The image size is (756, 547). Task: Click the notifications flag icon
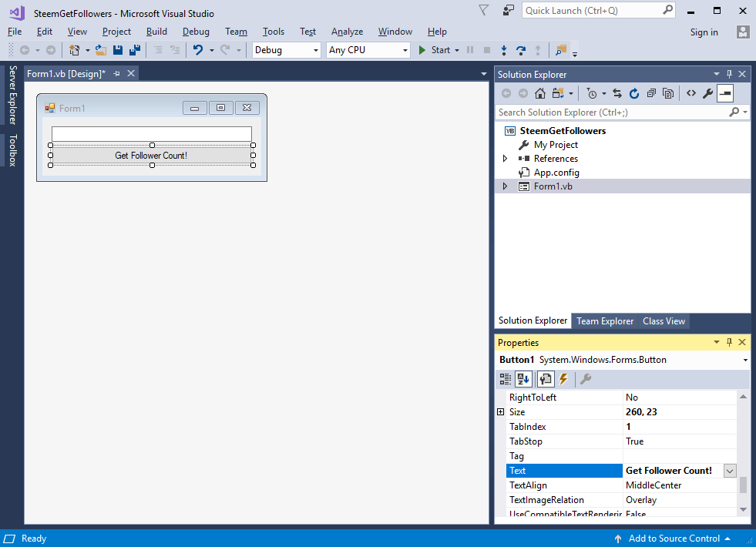(484, 10)
